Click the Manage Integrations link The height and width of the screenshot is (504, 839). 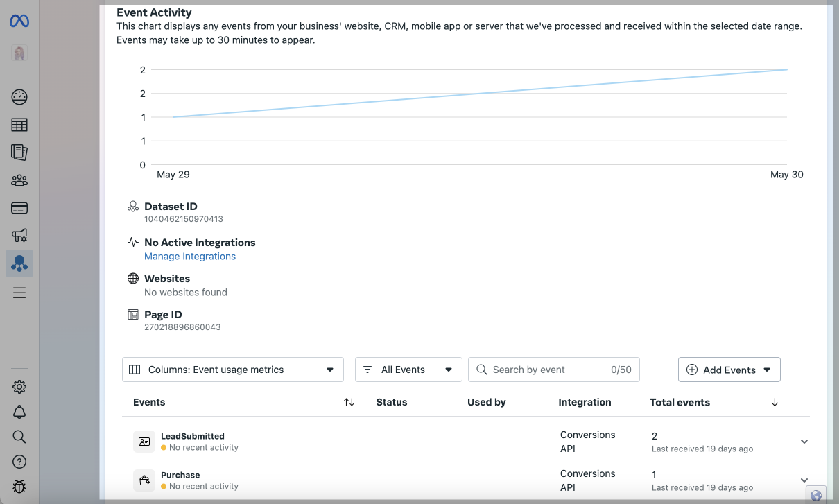pos(190,257)
